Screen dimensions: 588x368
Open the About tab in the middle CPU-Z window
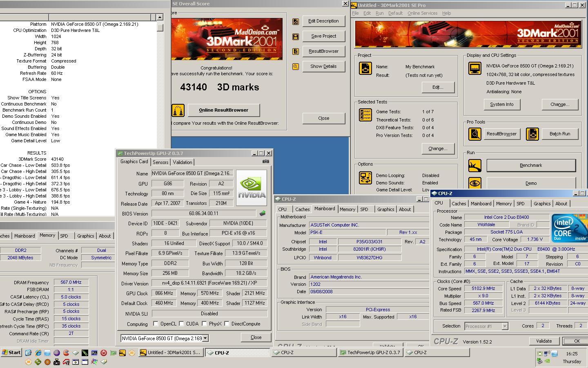(x=405, y=209)
